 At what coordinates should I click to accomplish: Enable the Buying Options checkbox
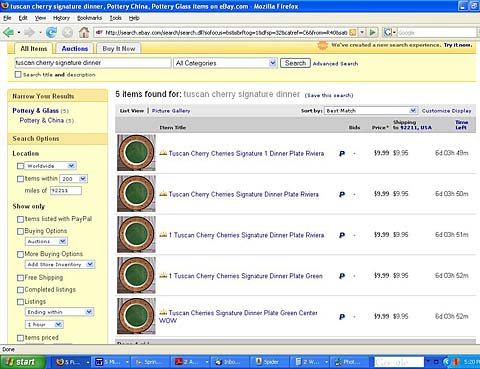[21, 231]
